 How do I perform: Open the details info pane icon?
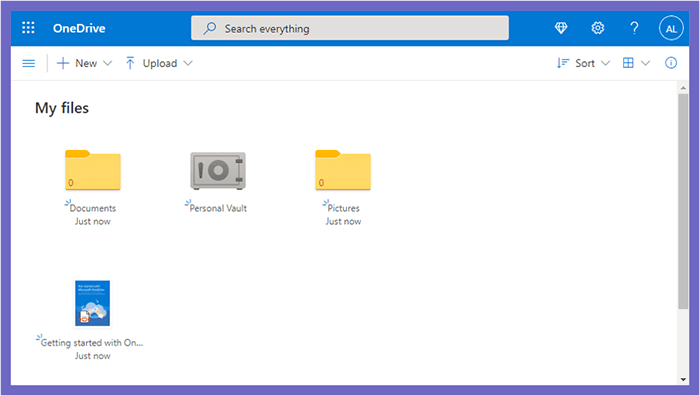pyautogui.click(x=671, y=63)
